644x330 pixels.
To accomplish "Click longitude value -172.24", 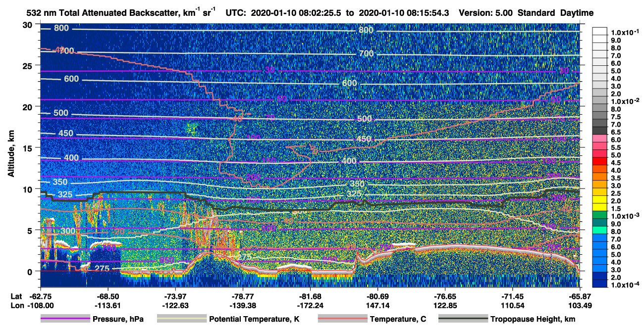I will click(x=310, y=305).
